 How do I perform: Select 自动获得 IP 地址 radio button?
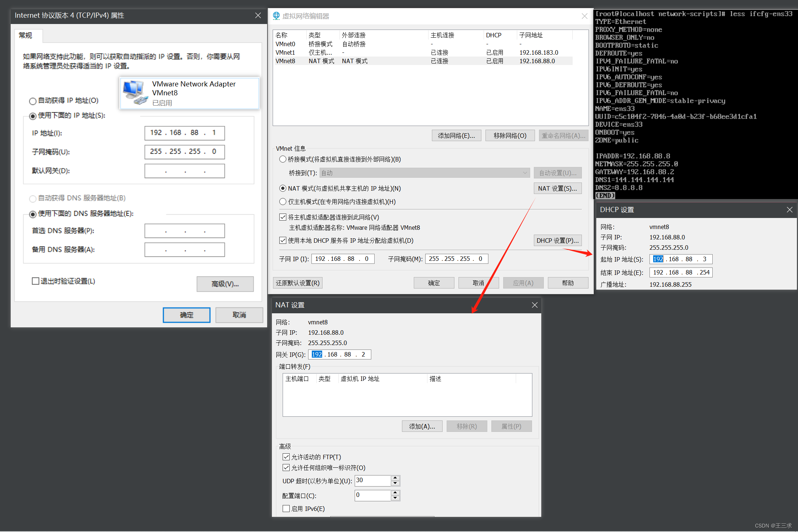[x=33, y=100]
